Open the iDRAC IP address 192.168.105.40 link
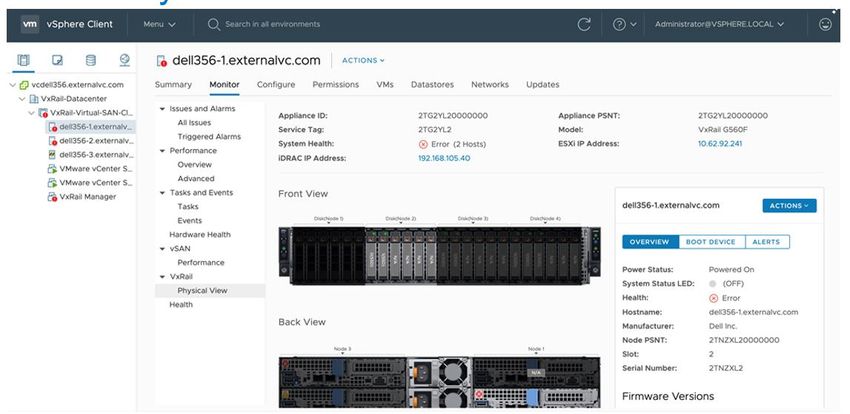 point(444,158)
